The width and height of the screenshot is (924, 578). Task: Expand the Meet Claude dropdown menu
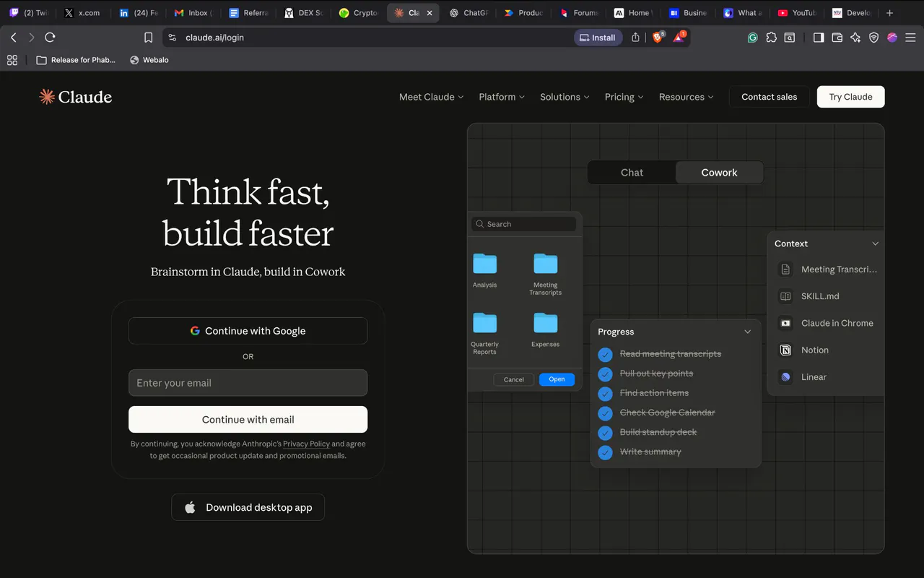[x=431, y=97]
